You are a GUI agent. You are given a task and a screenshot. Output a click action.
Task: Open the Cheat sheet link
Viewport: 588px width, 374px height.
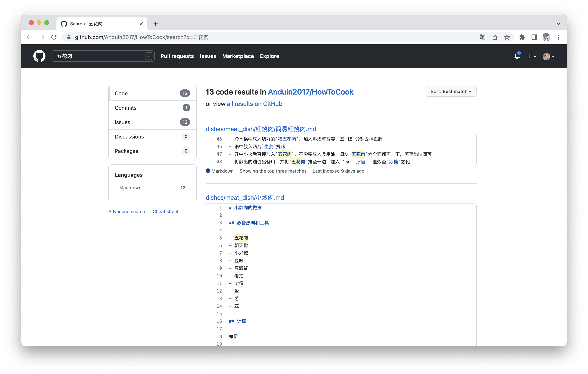click(x=165, y=212)
